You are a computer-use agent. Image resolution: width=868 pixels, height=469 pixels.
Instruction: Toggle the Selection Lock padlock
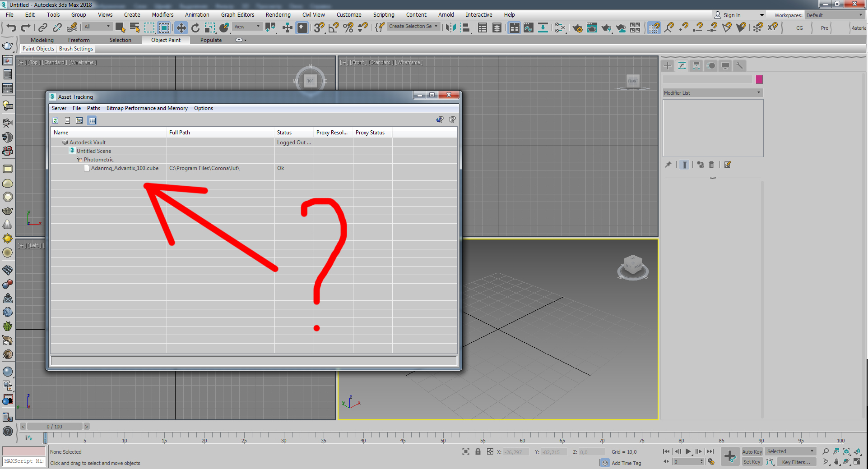pos(478,451)
